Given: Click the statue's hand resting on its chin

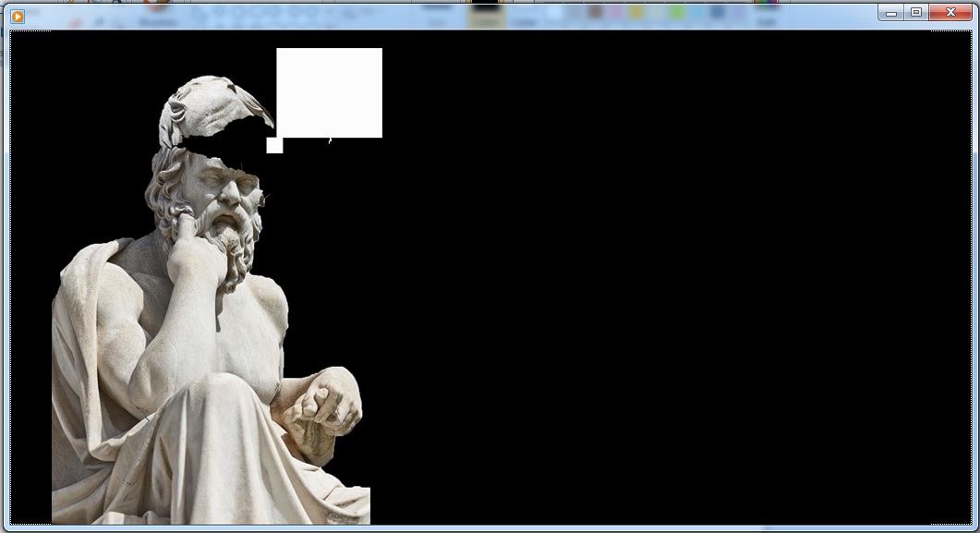Looking at the screenshot, I should click(x=194, y=250).
